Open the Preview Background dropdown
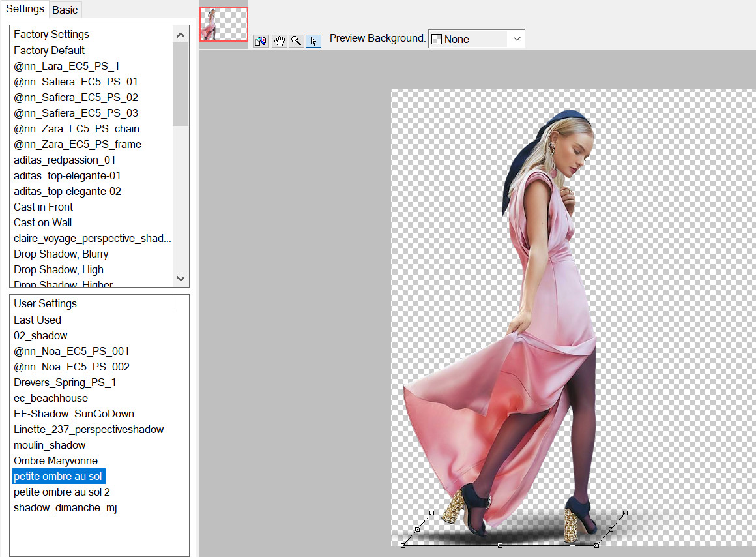Viewport: 756px width, 557px height. pyautogui.click(x=516, y=39)
